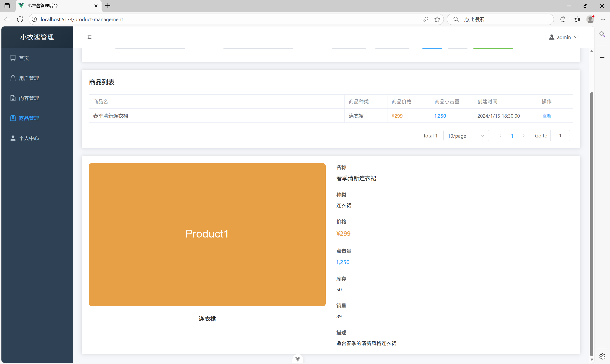The width and height of the screenshot is (610, 364).
Task: Navigate to 个人中心 sidebar item
Action: point(29,138)
